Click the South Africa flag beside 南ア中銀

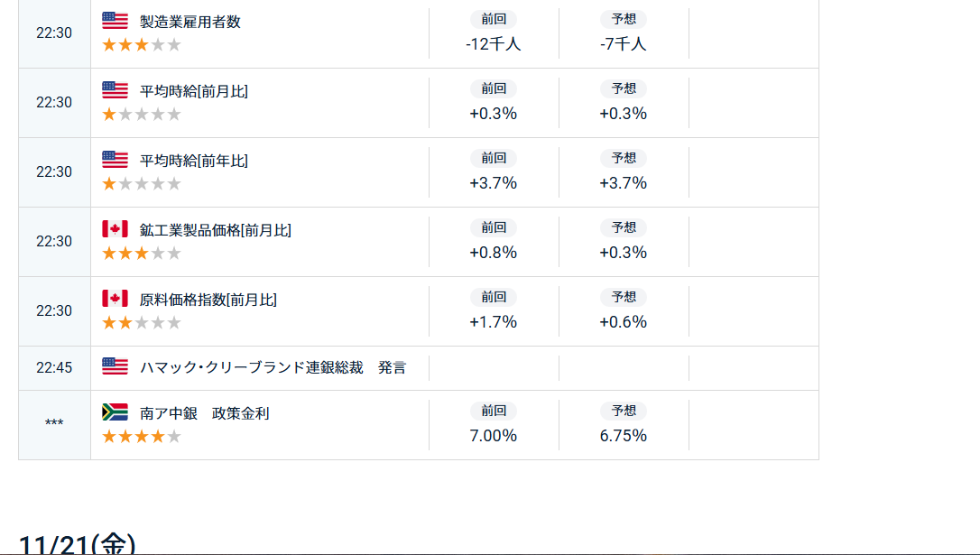pyautogui.click(x=115, y=412)
